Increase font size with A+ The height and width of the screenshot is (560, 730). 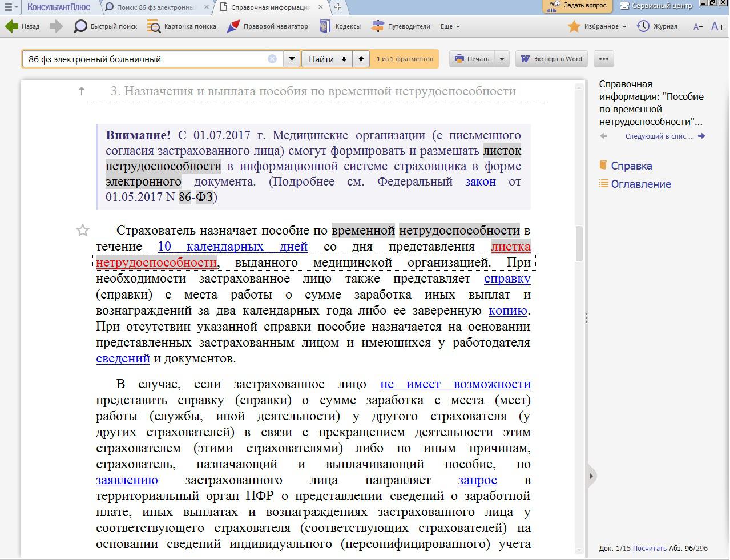717,26
